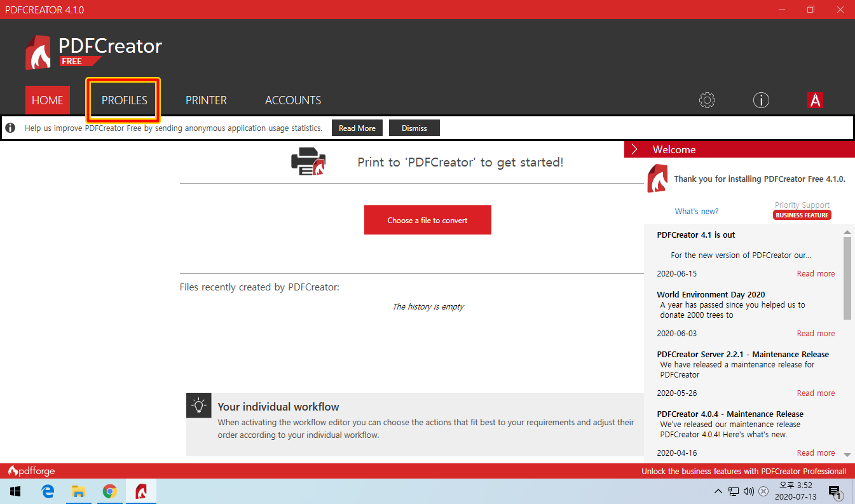Open the ACCOUNTS tab
855x504 pixels.
point(293,100)
